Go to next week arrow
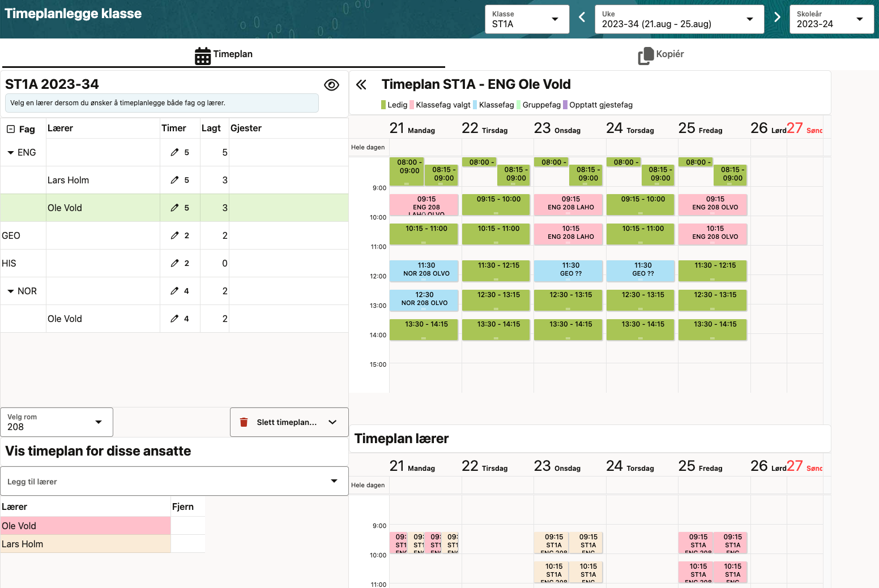879x588 pixels. click(777, 18)
